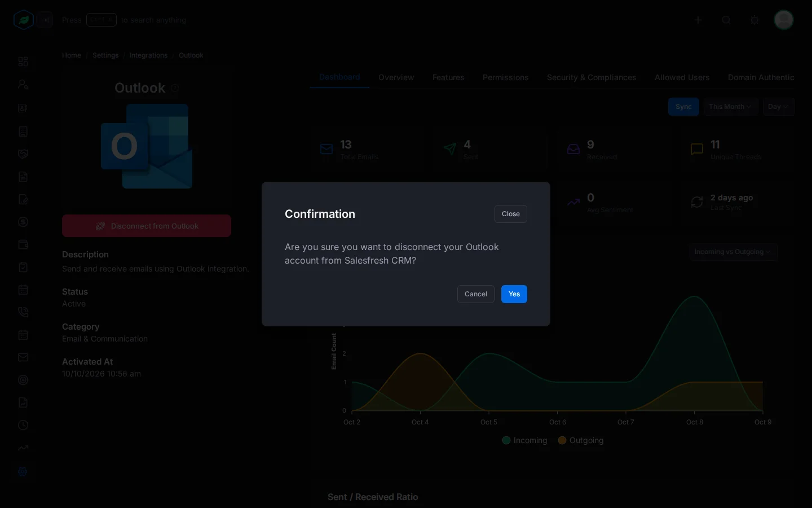
Task: Open the person-with-magnifier icon in sidebar
Action: (x=23, y=84)
